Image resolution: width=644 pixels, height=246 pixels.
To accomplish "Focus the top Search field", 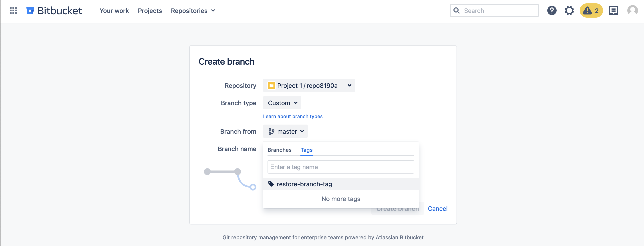I will [x=494, y=10].
